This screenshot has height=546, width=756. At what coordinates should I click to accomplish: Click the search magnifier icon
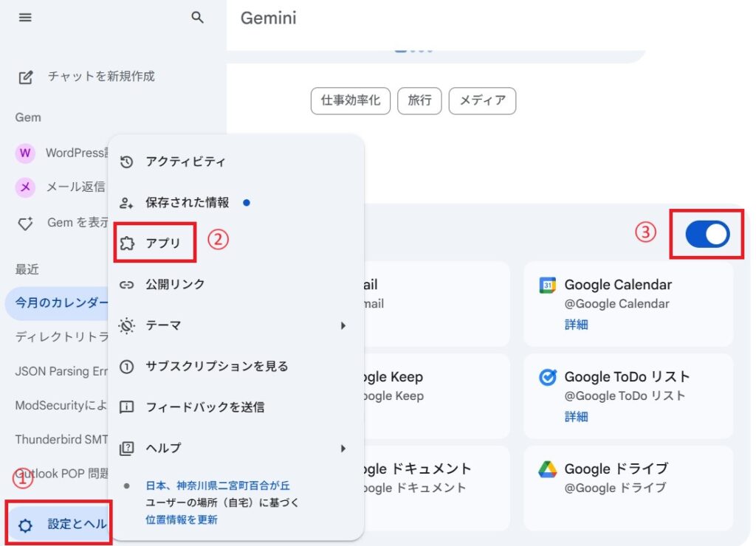coord(197,18)
